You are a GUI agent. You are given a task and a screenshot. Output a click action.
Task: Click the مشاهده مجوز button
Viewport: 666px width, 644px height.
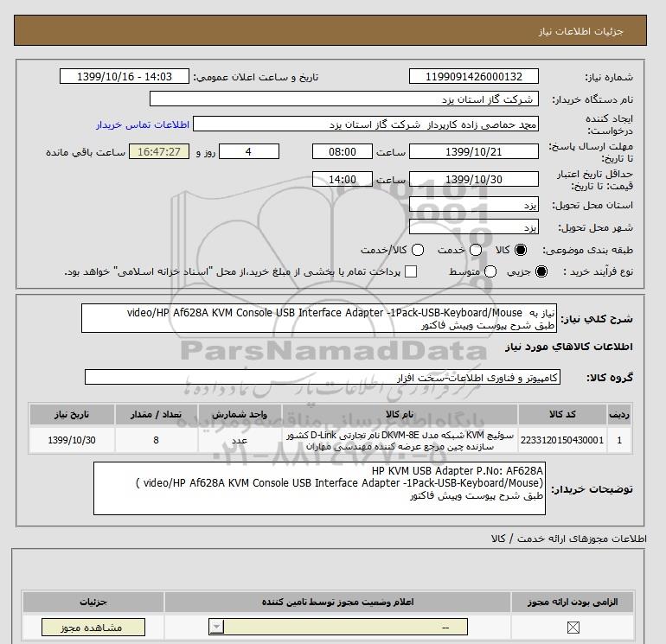(x=93, y=627)
